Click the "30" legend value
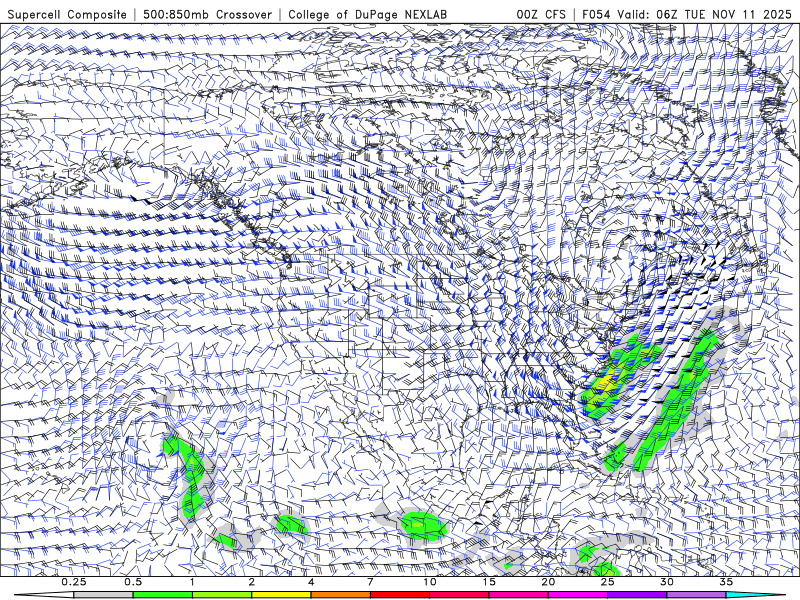This screenshot has width=800, height=600. pos(667,582)
